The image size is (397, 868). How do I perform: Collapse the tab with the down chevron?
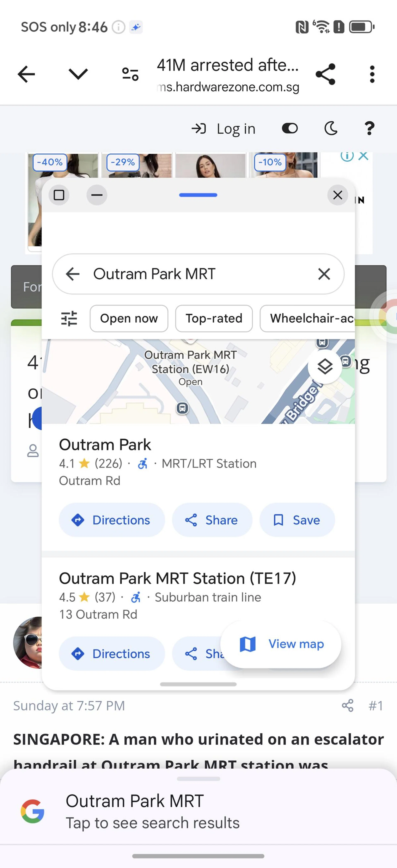(78, 74)
